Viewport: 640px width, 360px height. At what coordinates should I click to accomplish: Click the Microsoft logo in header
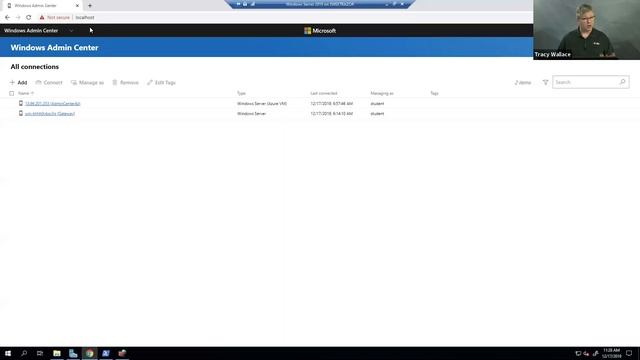[320, 31]
